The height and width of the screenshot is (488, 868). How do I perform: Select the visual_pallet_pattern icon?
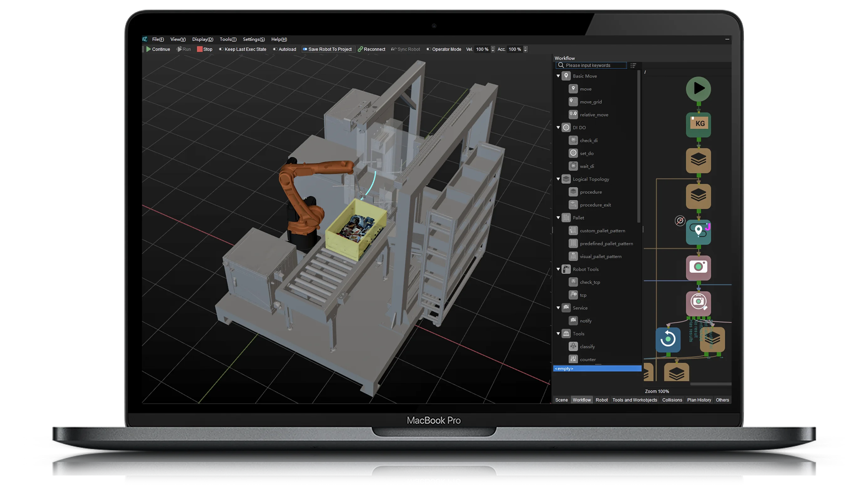[573, 256]
